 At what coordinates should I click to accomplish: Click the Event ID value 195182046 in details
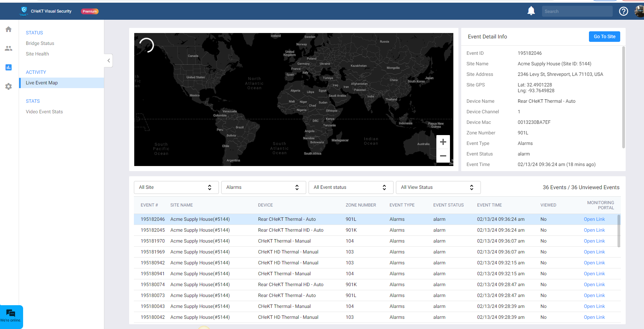[529, 53]
